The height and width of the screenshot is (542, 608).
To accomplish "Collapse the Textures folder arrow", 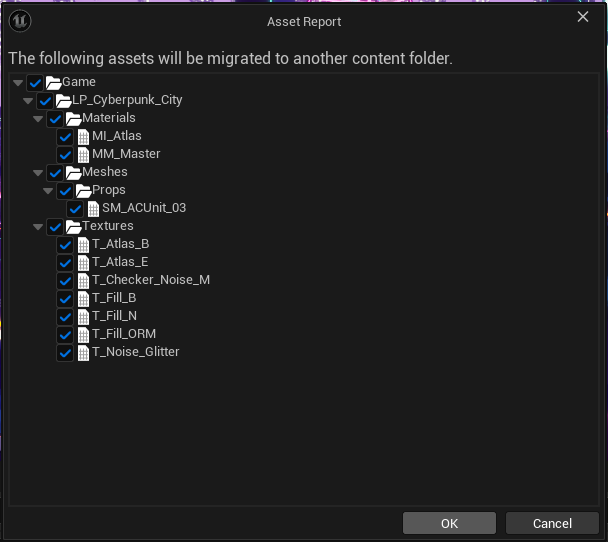I will pyautogui.click(x=38, y=226).
